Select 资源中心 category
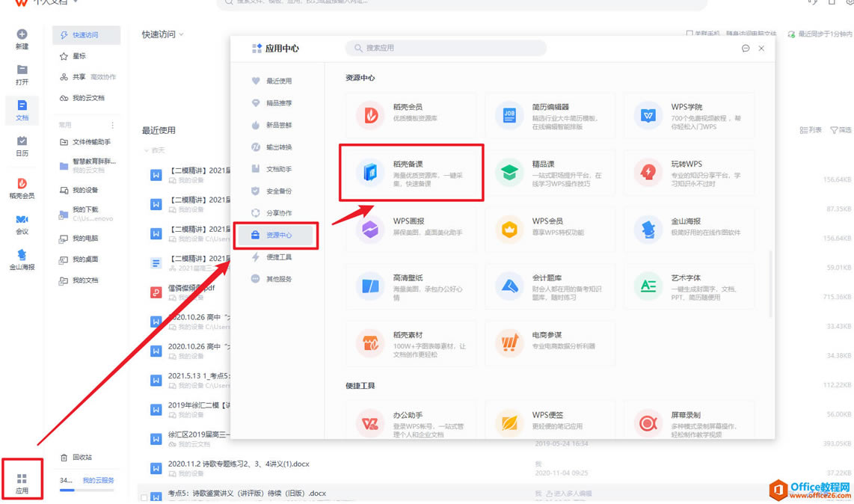 pos(276,236)
